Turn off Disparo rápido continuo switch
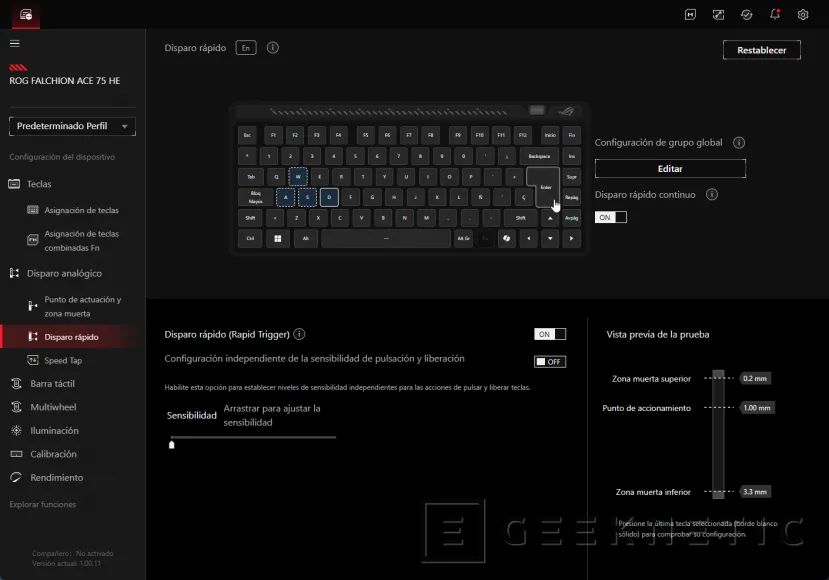Screen dimensions: 829x580 (610, 217)
